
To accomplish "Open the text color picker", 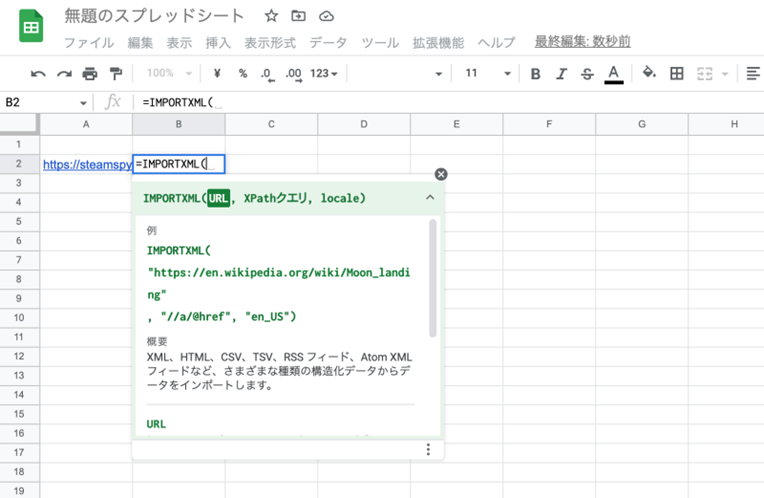I will [614, 74].
